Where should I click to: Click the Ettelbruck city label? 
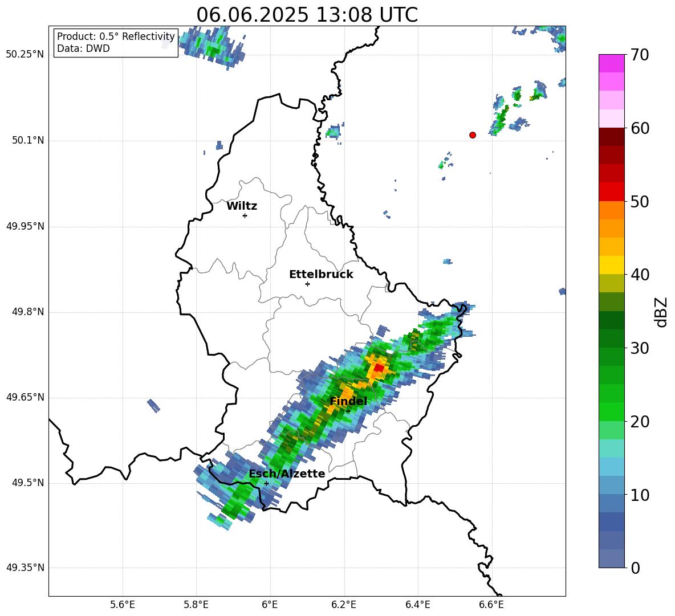(x=321, y=275)
